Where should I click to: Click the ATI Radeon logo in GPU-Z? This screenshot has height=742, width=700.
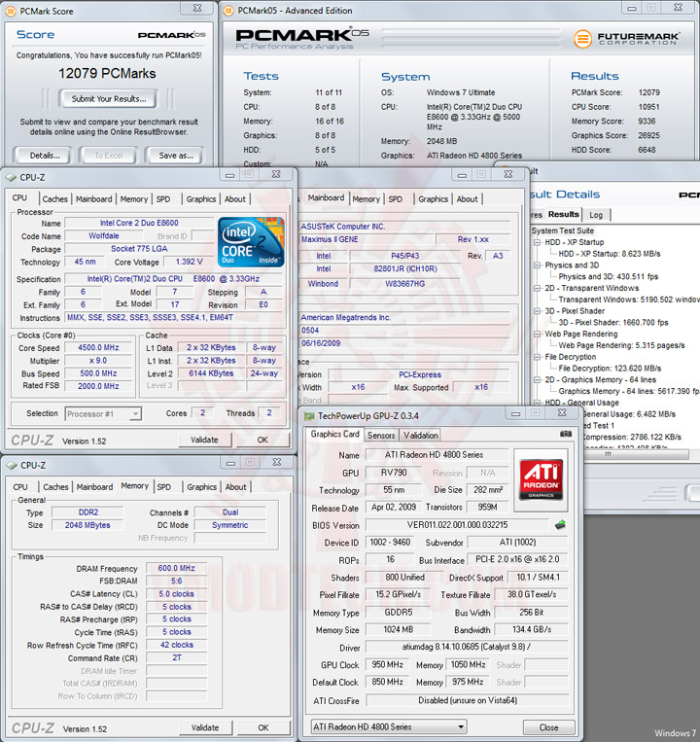pos(542,479)
